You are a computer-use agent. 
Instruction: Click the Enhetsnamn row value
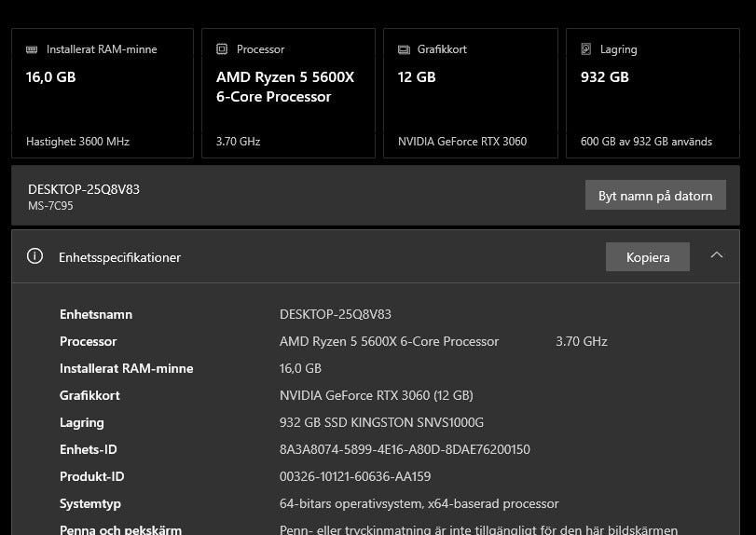[x=336, y=314]
